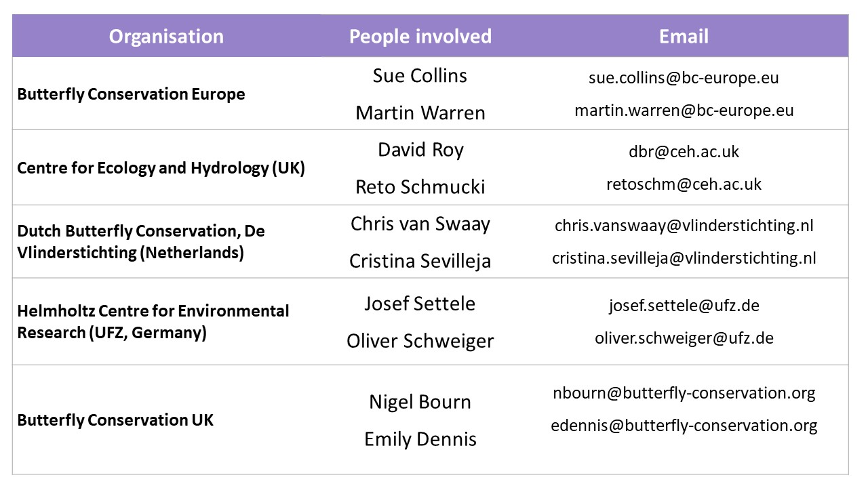
Task: Open chris.vanswaay@vlinderstichting.nl email link
Action: click(x=684, y=226)
